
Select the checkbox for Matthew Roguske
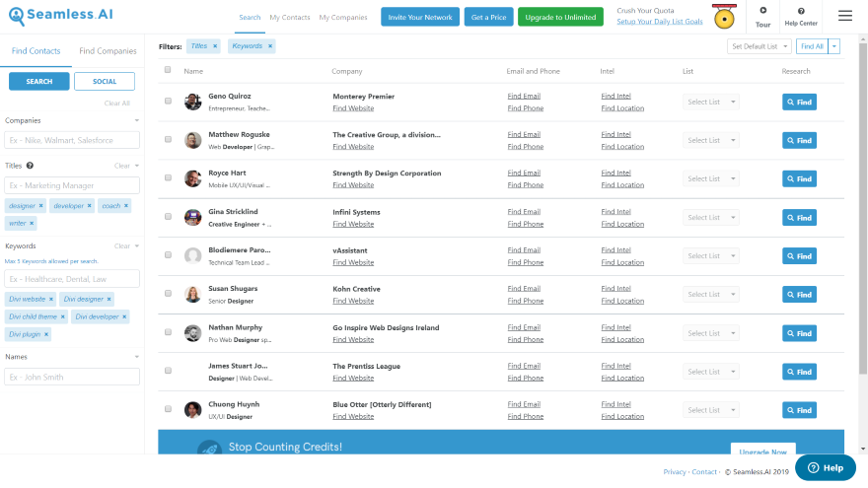168,139
